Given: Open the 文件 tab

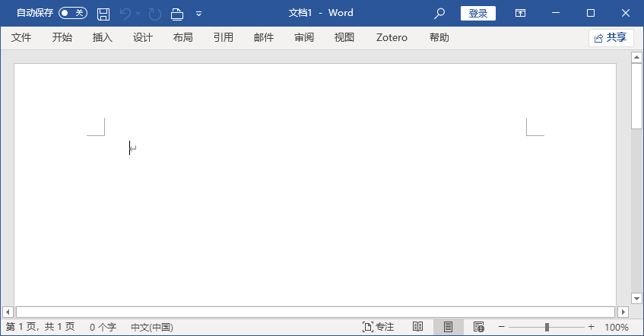Looking at the screenshot, I should [21, 37].
